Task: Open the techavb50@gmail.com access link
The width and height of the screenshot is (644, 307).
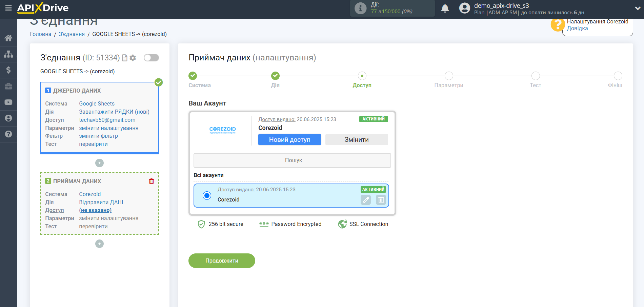Action: pyautogui.click(x=107, y=120)
